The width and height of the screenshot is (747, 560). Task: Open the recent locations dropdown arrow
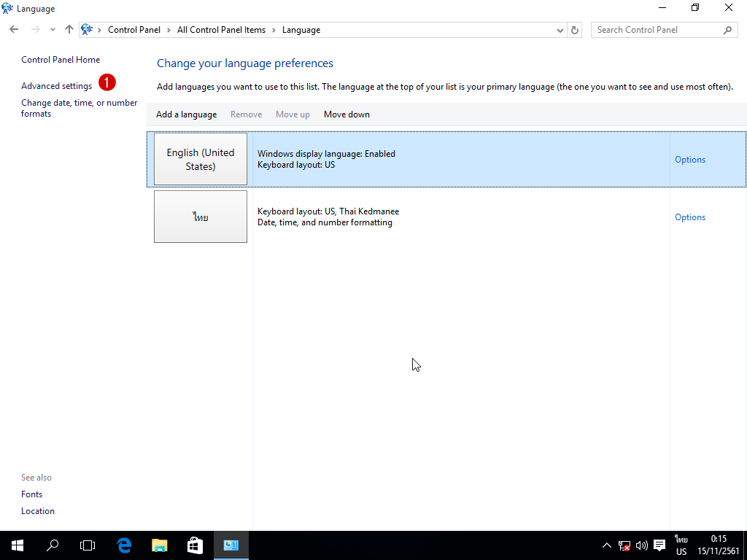(53, 30)
